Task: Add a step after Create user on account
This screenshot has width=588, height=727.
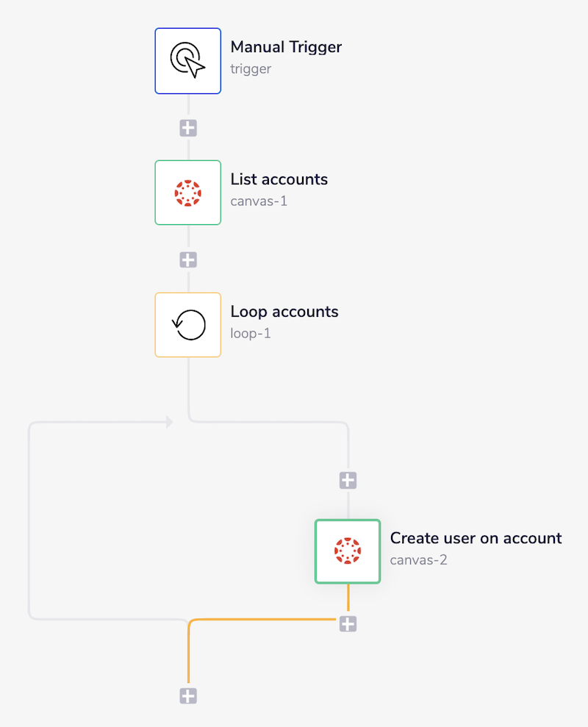Action: pos(347,623)
